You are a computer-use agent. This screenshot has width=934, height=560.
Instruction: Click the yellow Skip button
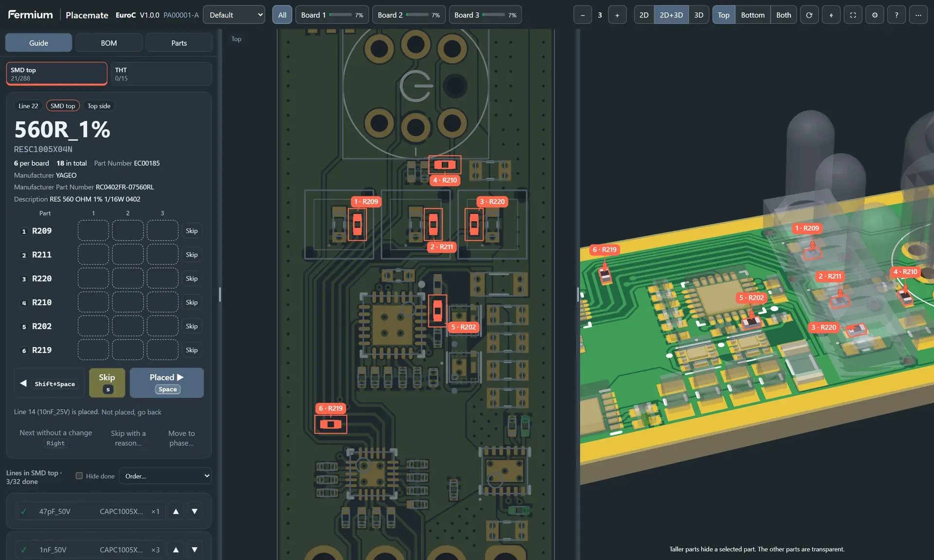tap(107, 383)
